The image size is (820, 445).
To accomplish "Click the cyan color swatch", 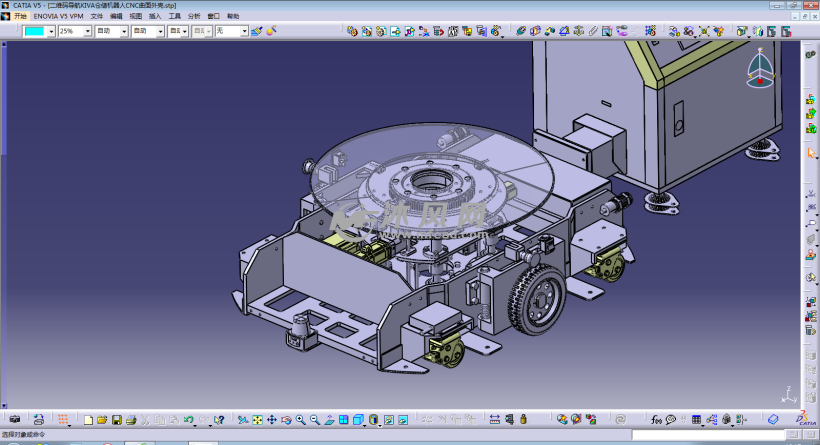I will [x=34, y=31].
